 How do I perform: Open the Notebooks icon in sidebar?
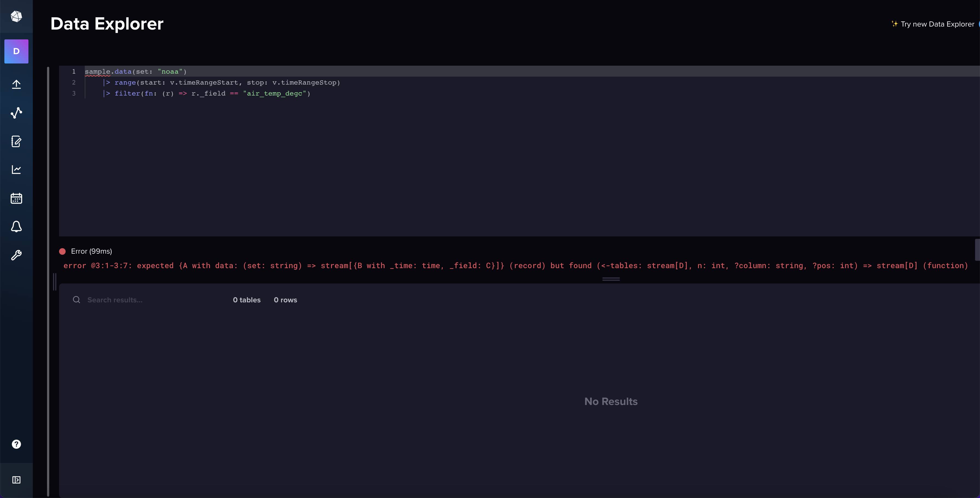click(x=16, y=142)
